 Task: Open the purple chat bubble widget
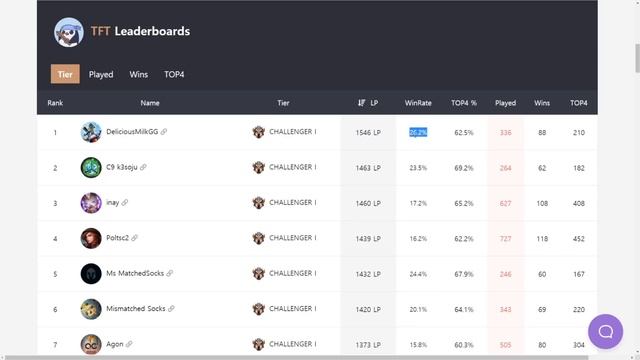605,331
